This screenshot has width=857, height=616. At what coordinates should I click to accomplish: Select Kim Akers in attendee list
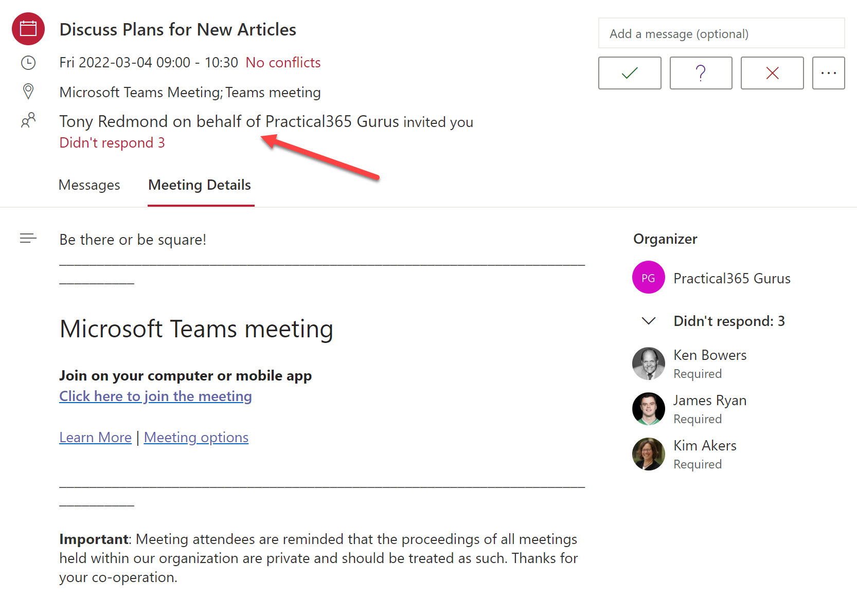click(705, 446)
